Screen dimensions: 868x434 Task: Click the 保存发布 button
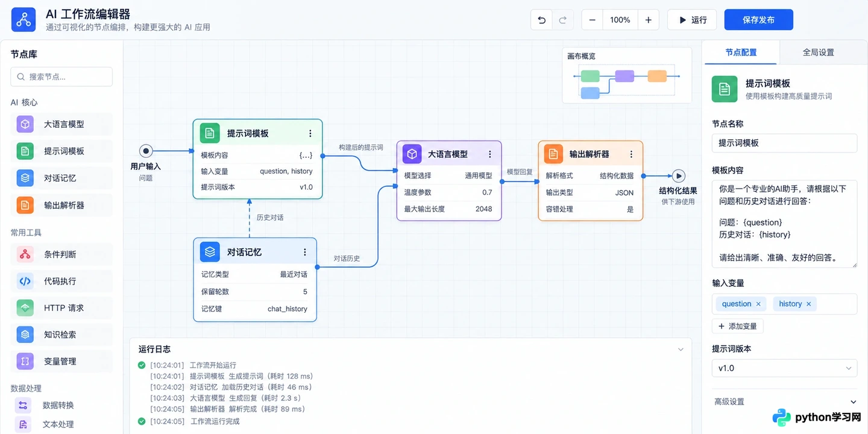pos(758,20)
